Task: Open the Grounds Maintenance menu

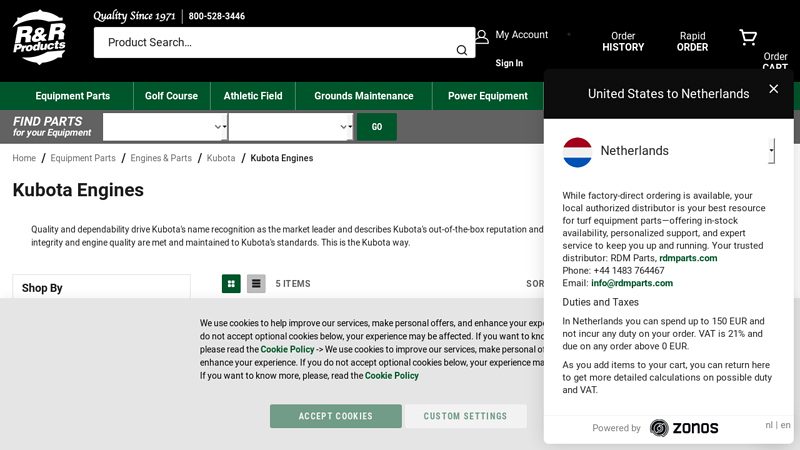Action: pyautogui.click(x=363, y=96)
